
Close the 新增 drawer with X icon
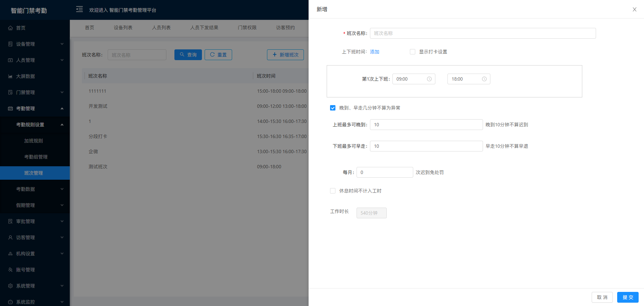635,9
